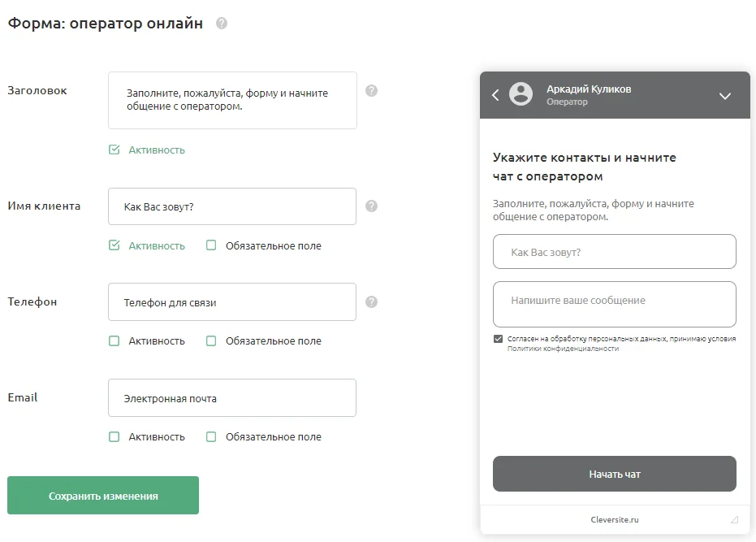This screenshot has height=542, width=756.
Task: Click help icon beside Телефон field
Action: [371, 301]
